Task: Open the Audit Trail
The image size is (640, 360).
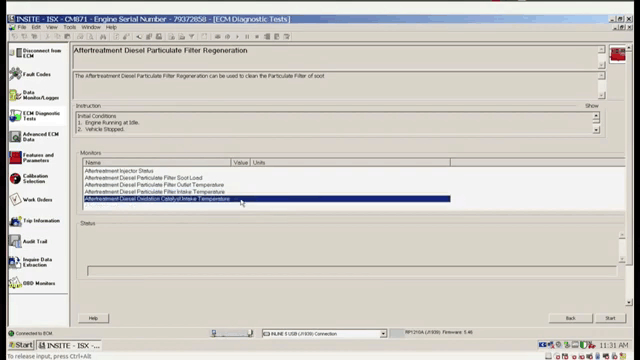Action: [x=29, y=241]
